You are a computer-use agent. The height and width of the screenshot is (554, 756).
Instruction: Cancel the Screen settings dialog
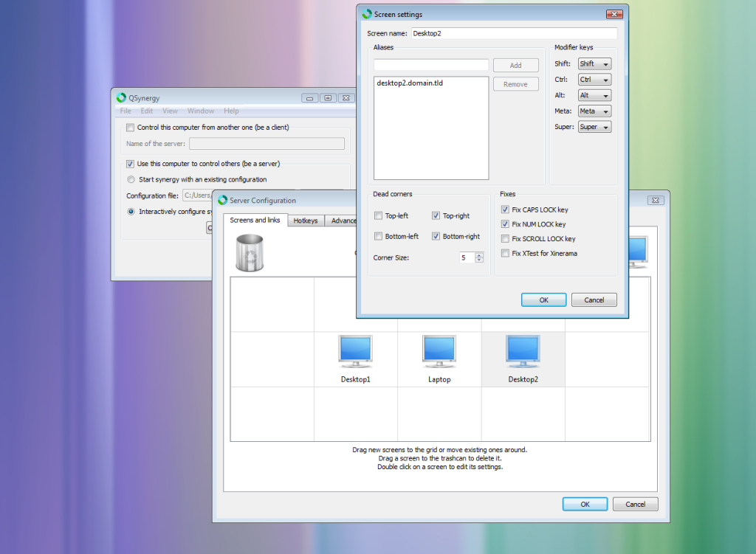tap(594, 299)
